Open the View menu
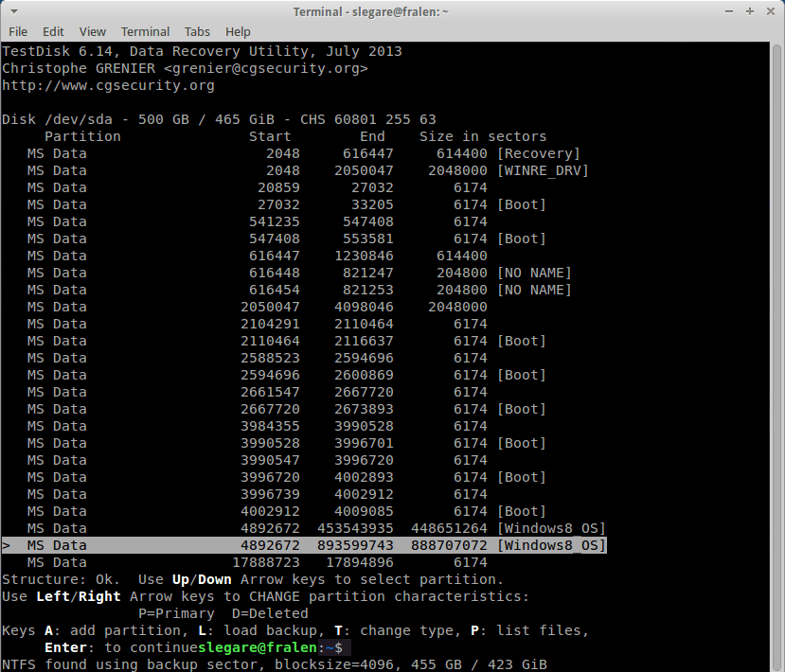 coord(93,31)
